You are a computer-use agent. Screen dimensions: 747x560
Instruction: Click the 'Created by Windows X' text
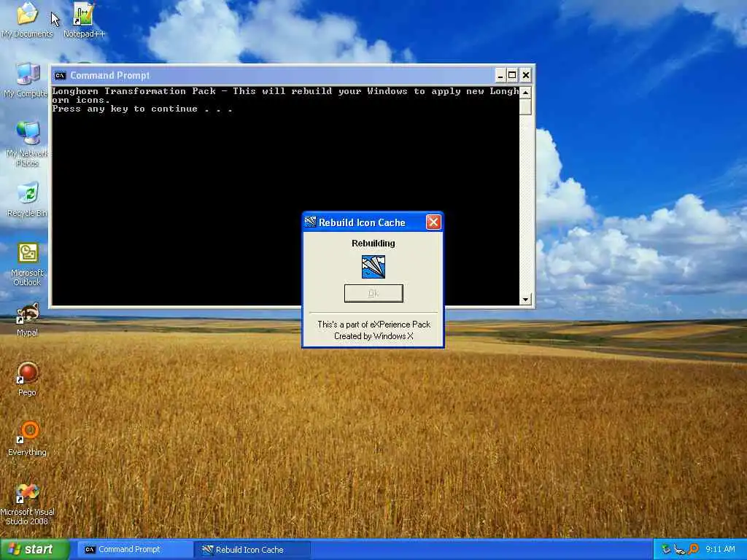(x=373, y=336)
